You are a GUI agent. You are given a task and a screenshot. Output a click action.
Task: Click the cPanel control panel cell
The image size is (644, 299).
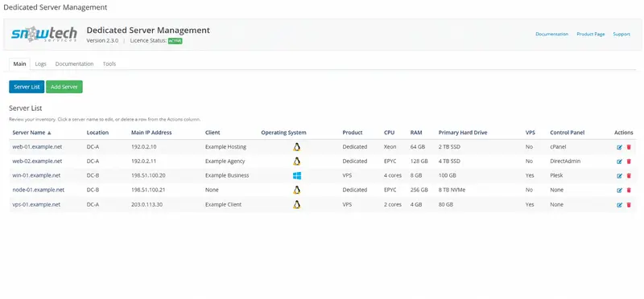558,147
